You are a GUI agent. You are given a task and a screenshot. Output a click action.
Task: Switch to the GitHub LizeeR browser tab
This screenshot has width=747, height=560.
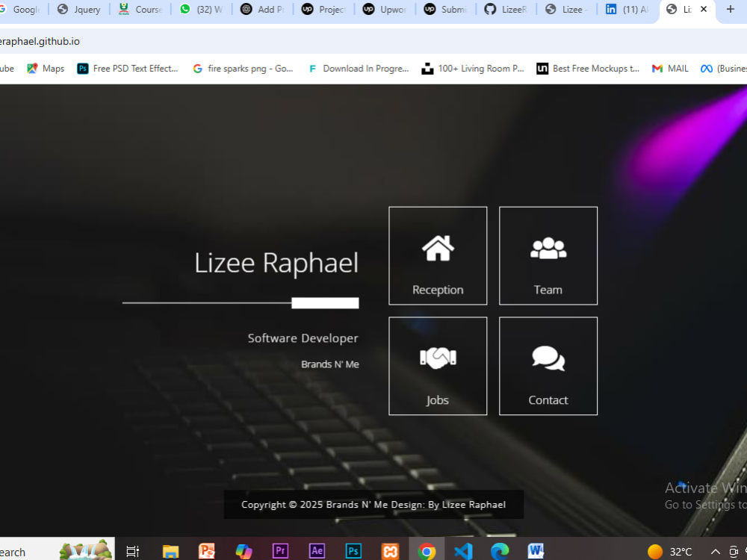coord(506,10)
